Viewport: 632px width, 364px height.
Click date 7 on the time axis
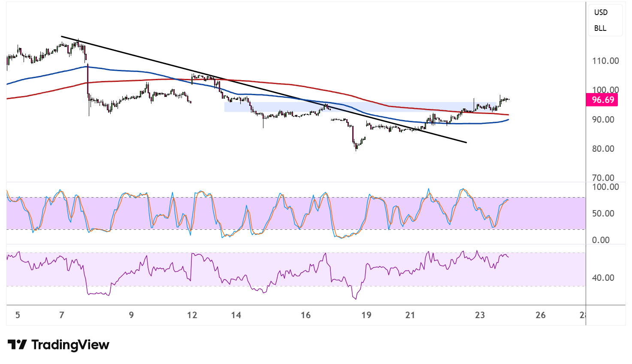tap(62, 315)
